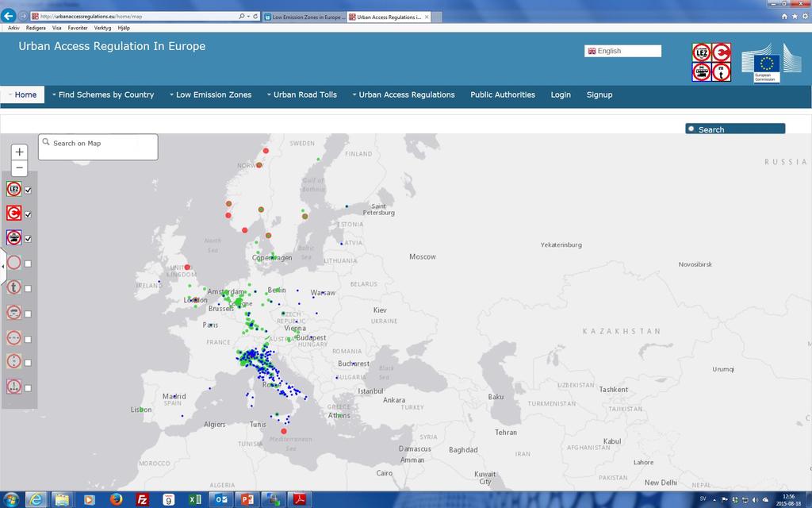Open the favorites star icon

795,17
